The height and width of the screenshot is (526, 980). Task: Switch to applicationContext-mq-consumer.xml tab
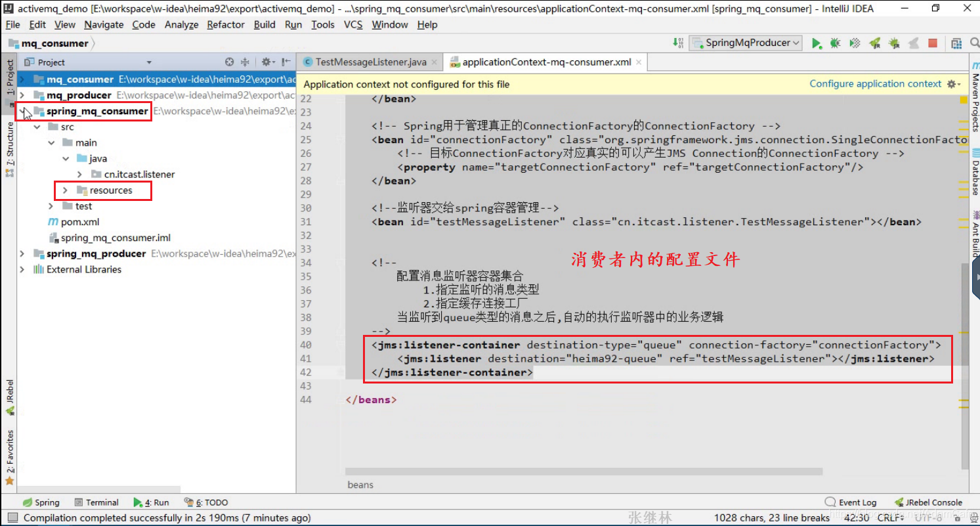click(547, 62)
